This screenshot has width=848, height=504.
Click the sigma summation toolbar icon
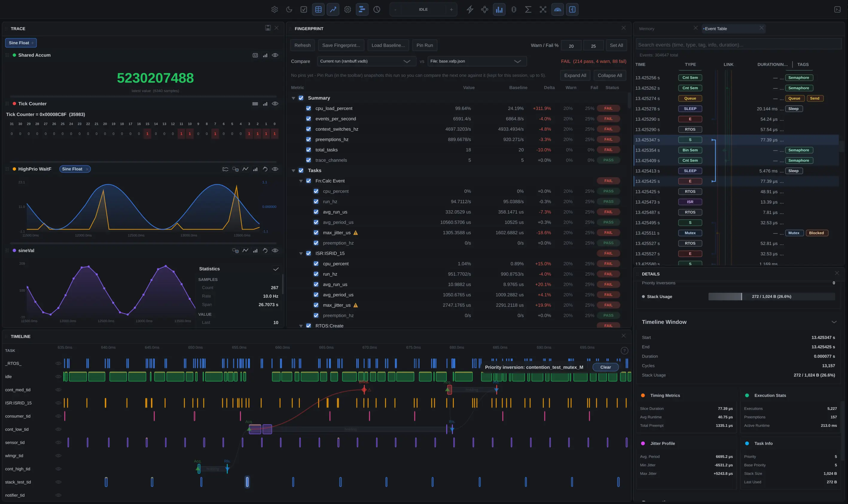[528, 10]
